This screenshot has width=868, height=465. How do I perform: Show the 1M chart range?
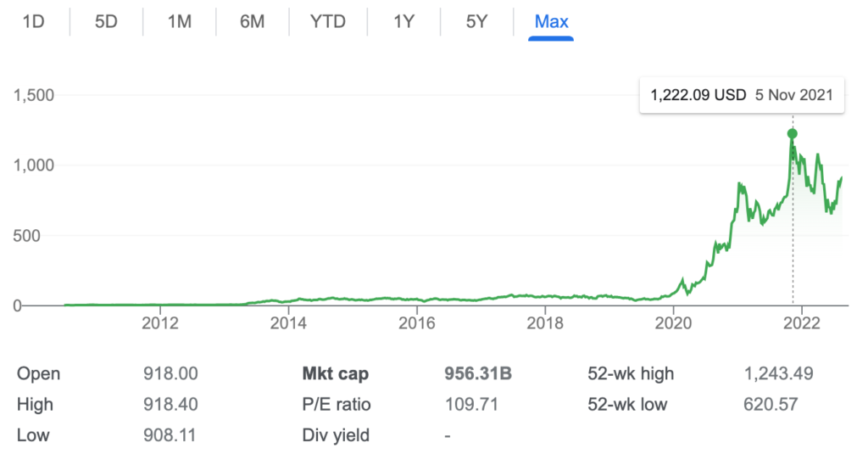[180, 21]
